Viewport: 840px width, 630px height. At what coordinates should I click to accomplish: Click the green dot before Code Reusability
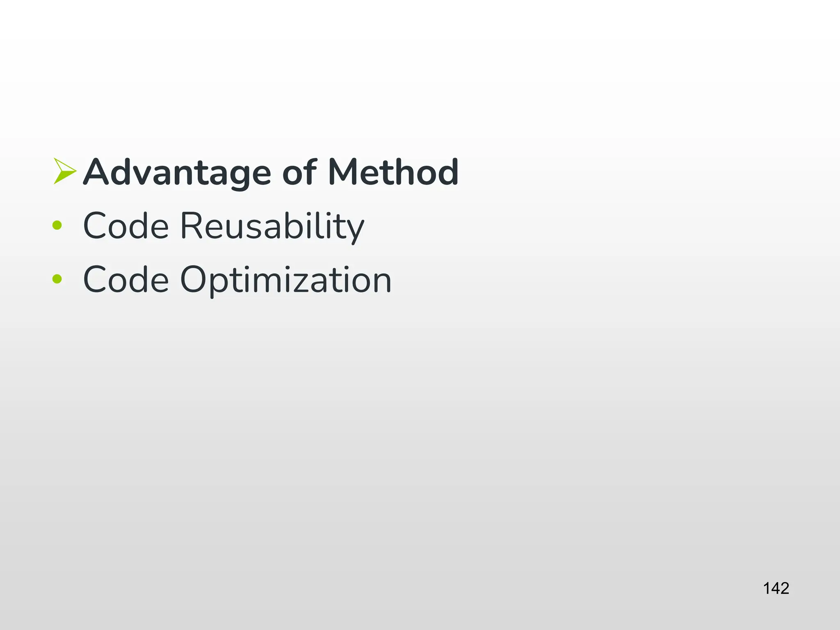point(57,225)
